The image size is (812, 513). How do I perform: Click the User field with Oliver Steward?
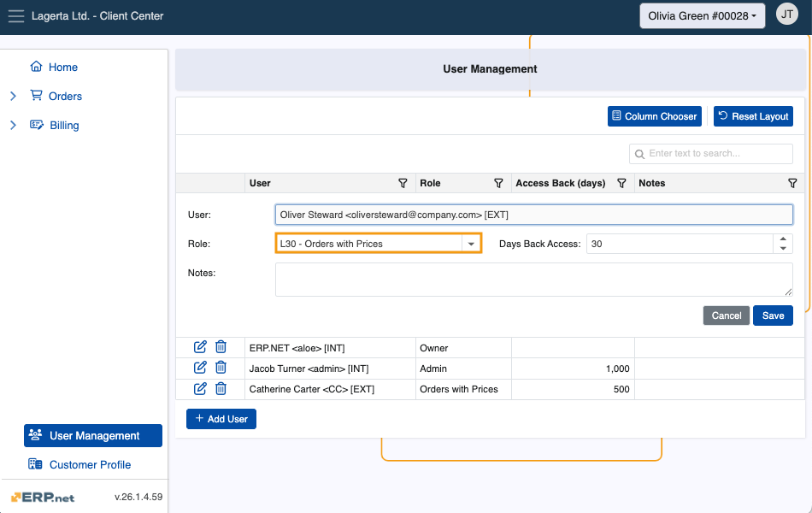pos(534,215)
